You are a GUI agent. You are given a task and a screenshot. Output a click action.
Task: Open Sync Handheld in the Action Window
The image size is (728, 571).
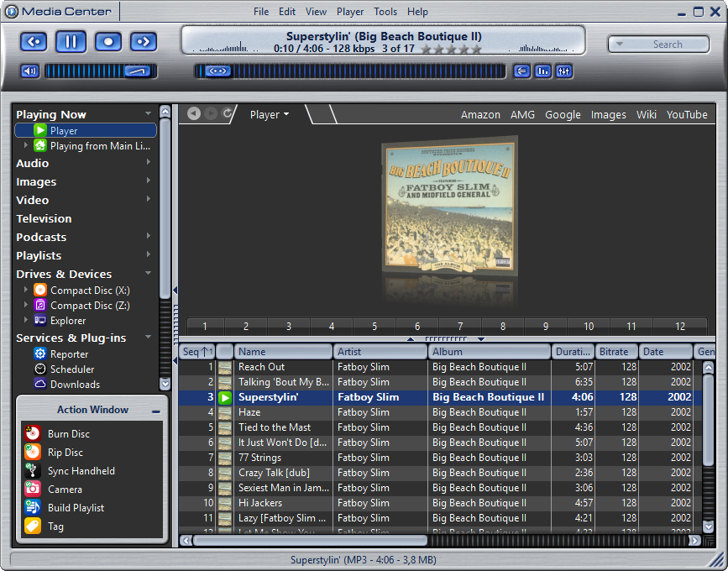click(81, 471)
